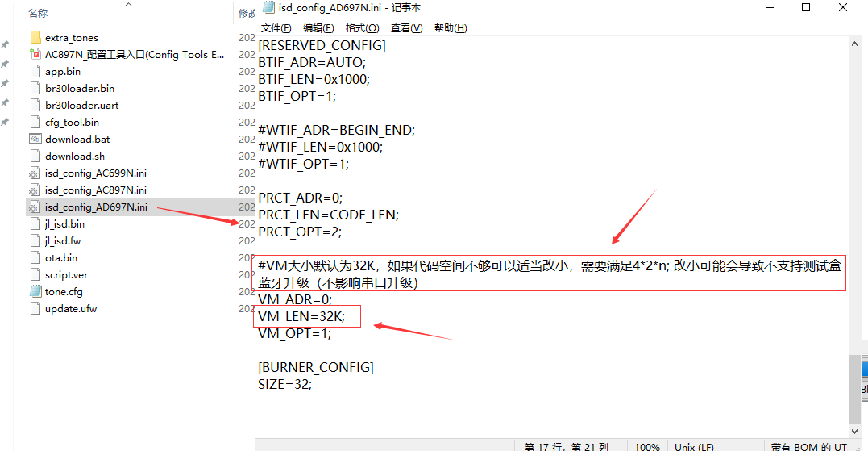
Task: Click the 第 17 行 position status entry
Action: (567, 447)
